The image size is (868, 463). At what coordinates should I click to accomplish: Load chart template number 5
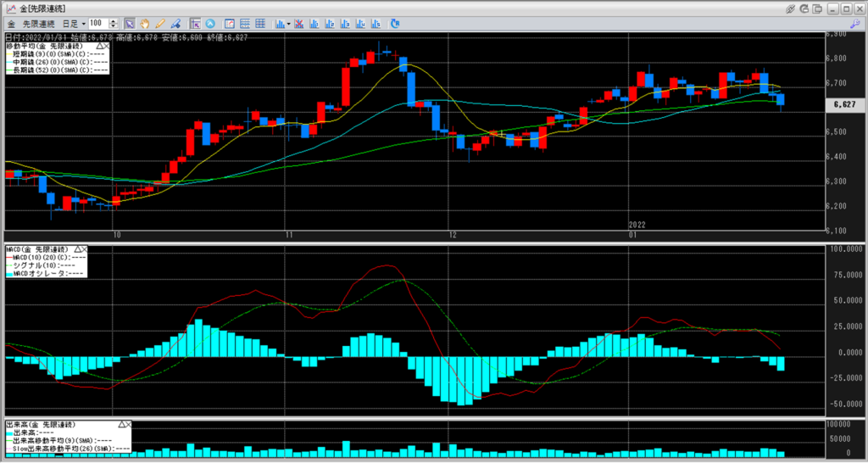pos(373,23)
